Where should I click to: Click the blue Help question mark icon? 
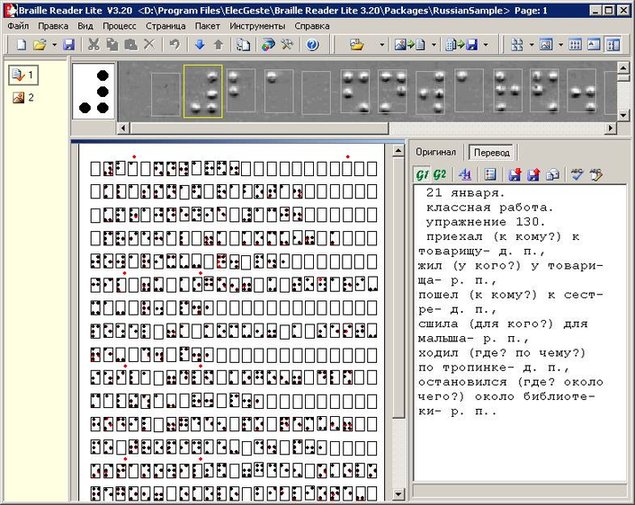coord(312,45)
